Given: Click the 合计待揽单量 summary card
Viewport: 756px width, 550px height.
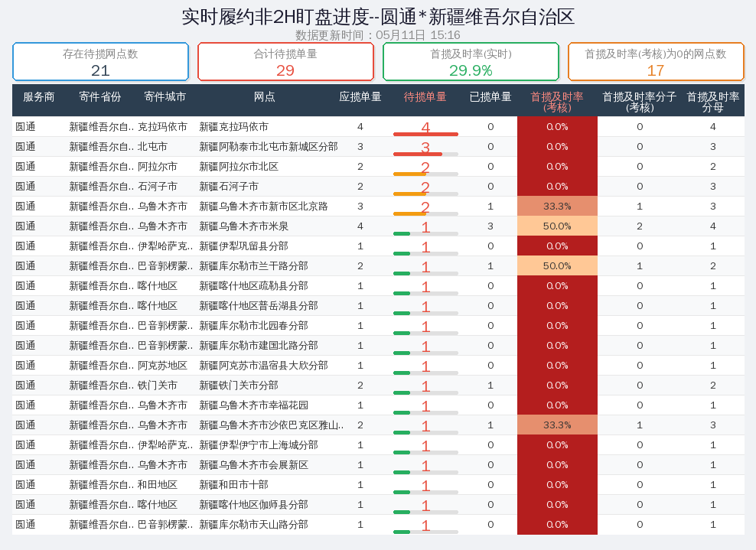Looking at the screenshot, I should 285,62.
